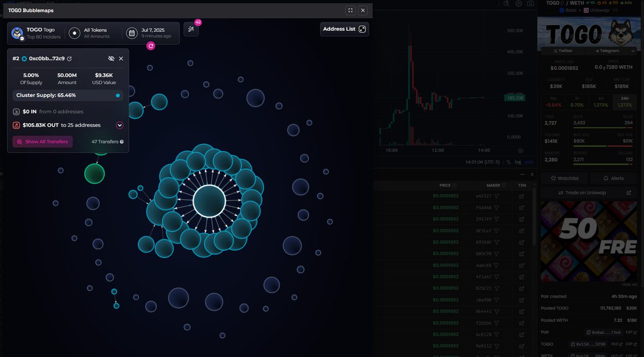Open the transaction link for maker 4f1A47

[522, 277]
